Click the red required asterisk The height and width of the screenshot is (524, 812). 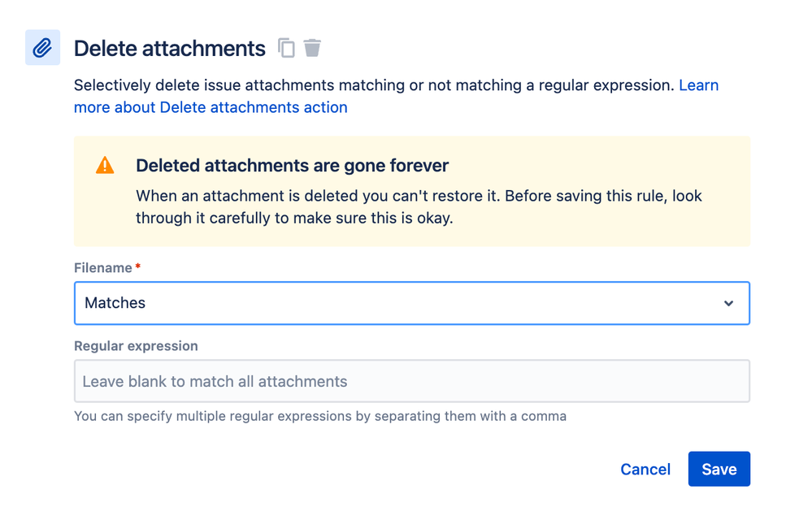[x=137, y=266]
